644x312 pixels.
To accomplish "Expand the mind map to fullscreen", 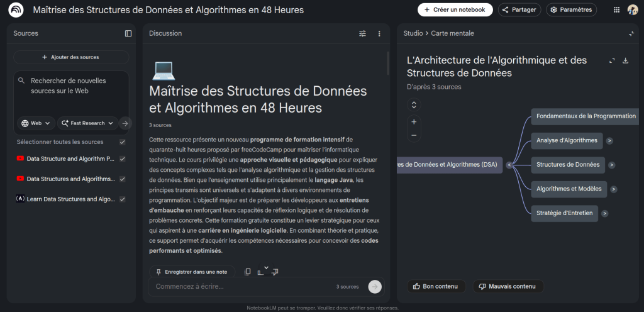I will click(x=612, y=61).
